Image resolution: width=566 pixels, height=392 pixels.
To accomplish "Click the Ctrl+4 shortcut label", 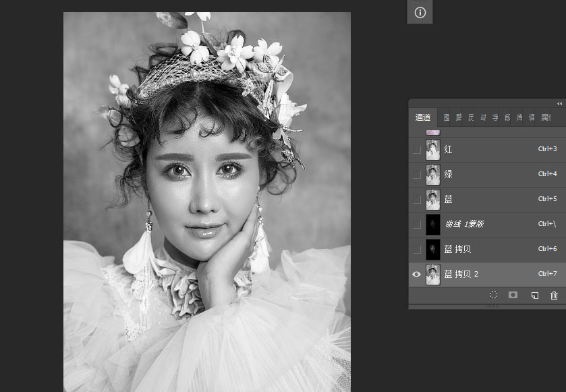I will click(x=547, y=173).
